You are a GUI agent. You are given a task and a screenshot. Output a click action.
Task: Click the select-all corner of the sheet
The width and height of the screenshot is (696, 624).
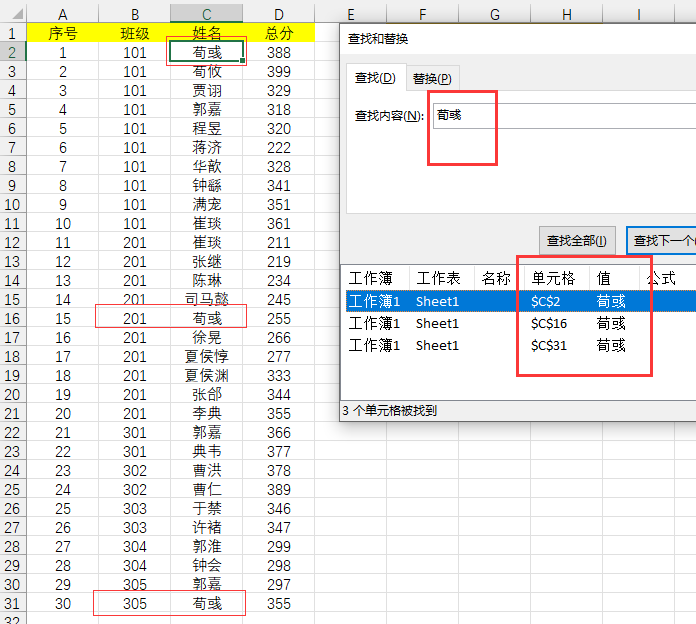12,13
